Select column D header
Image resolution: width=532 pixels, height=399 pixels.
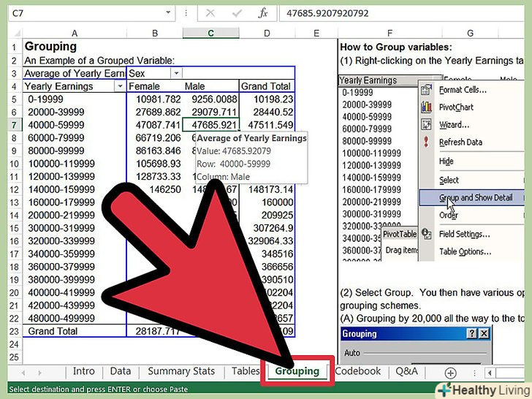tap(267, 33)
